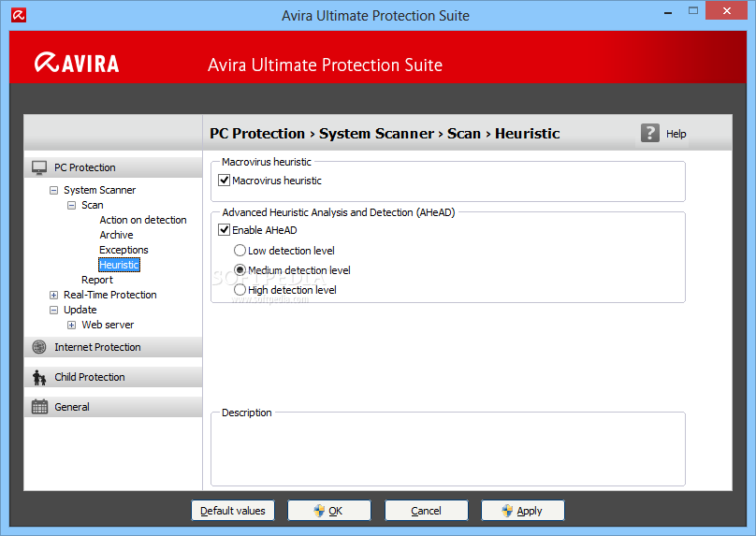Select Medium detection level radio button
The width and height of the screenshot is (756, 536).
pyautogui.click(x=240, y=270)
